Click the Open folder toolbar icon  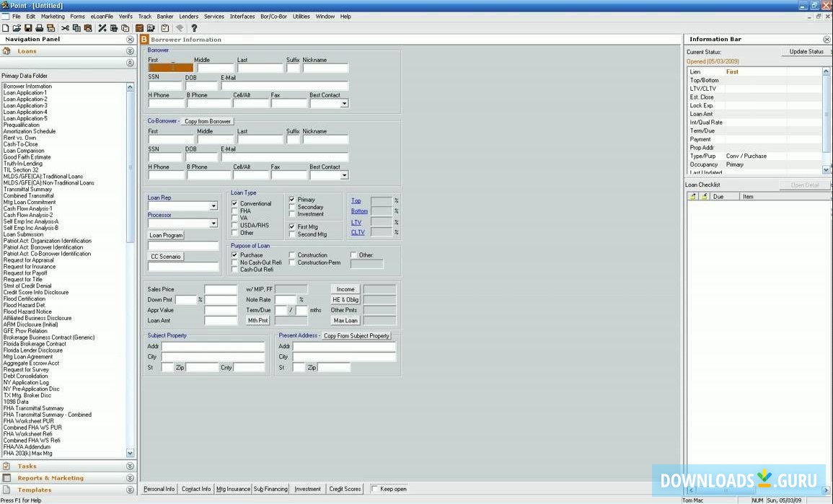(17, 28)
